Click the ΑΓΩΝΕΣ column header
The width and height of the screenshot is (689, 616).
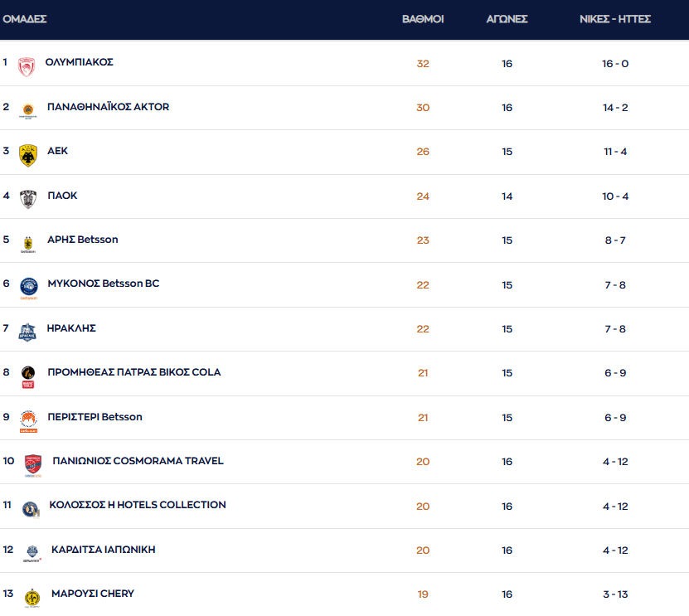point(507,19)
